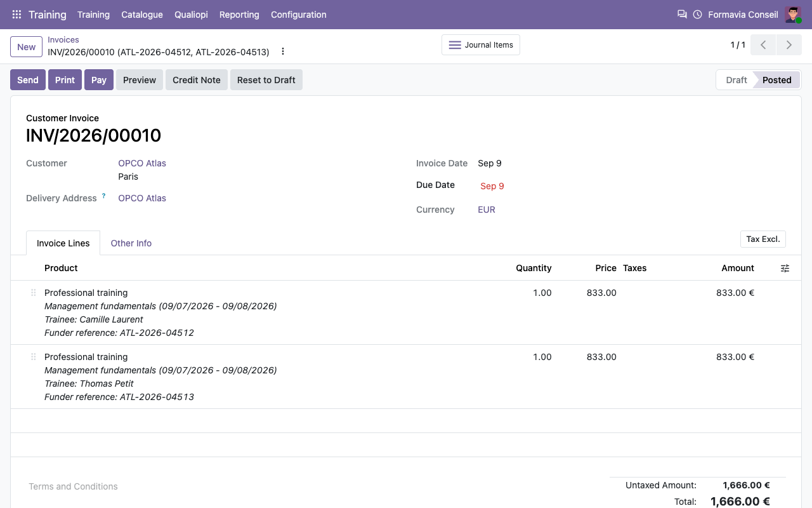This screenshot has height=508, width=812.
Task: Grab the drag handle for Thomas Petit line
Action: click(34, 357)
